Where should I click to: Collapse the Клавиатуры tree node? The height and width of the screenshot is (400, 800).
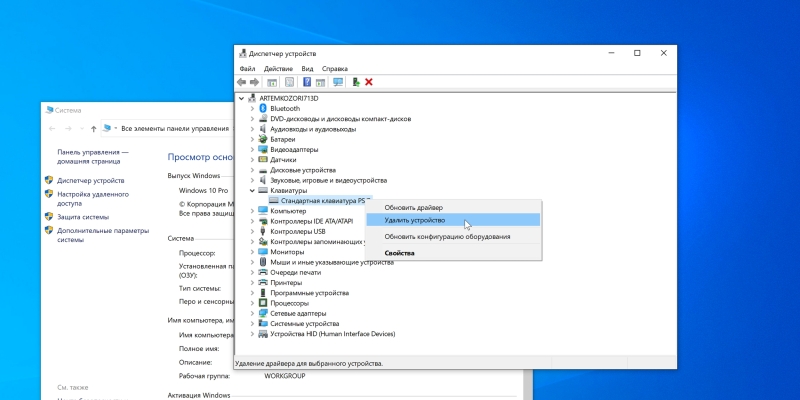click(x=252, y=190)
